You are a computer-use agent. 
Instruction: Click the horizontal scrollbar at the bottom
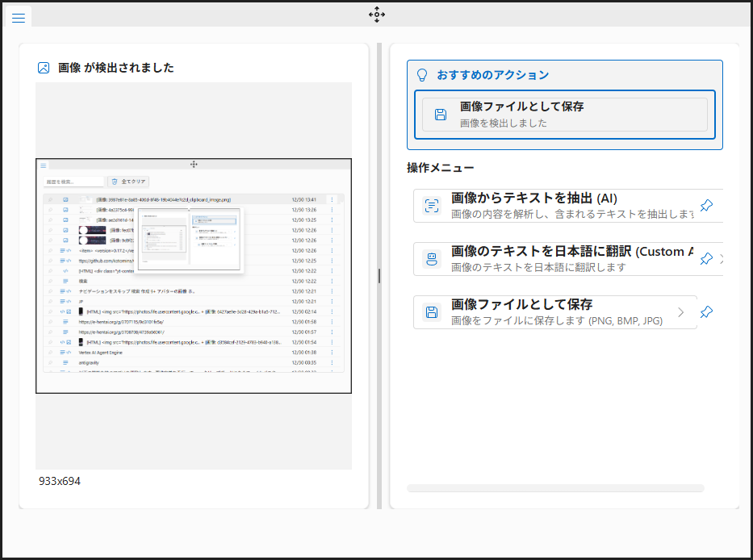point(557,487)
